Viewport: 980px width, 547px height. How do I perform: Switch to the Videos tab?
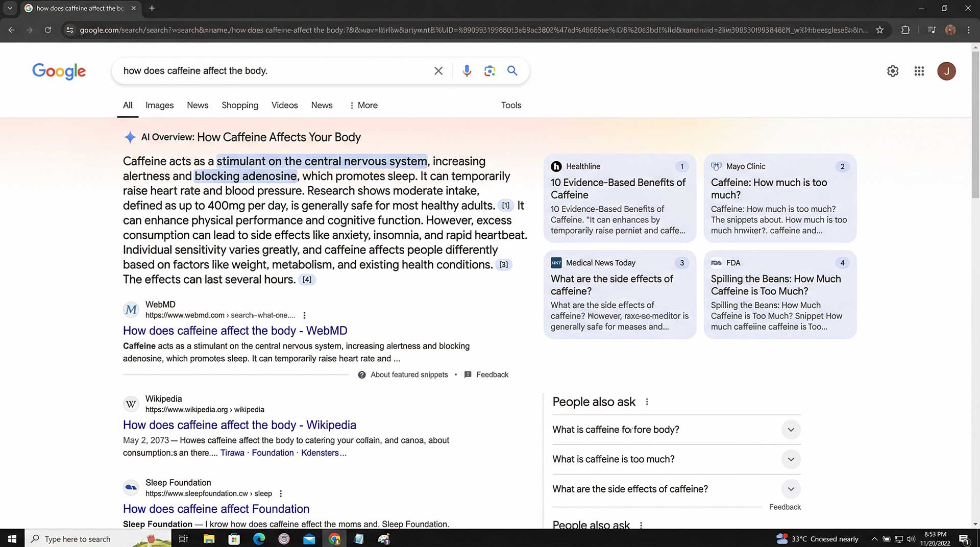(x=284, y=105)
